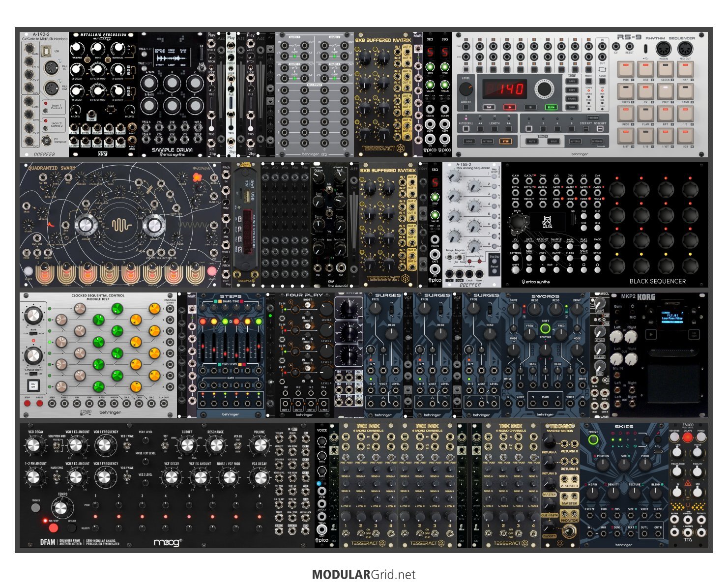The width and height of the screenshot is (728, 585).
Task: Hit the RAND pad on RS-9
Action: point(685,91)
